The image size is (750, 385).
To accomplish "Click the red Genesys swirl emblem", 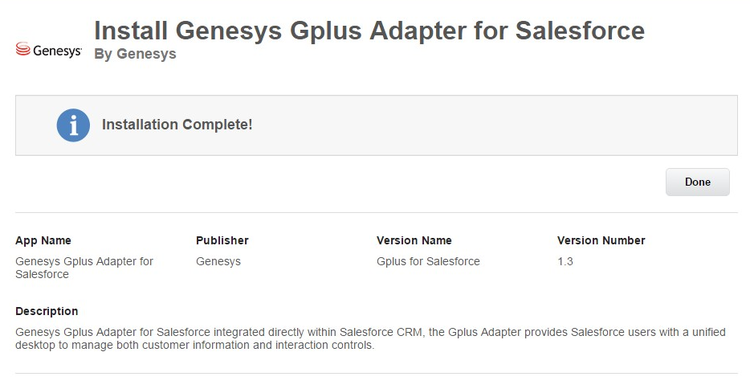I will pyautogui.click(x=23, y=49).
